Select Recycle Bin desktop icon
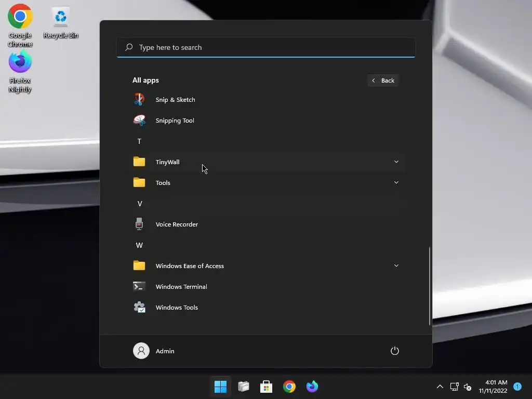This screenshot has height=399, width=532. tap(61, 22)
